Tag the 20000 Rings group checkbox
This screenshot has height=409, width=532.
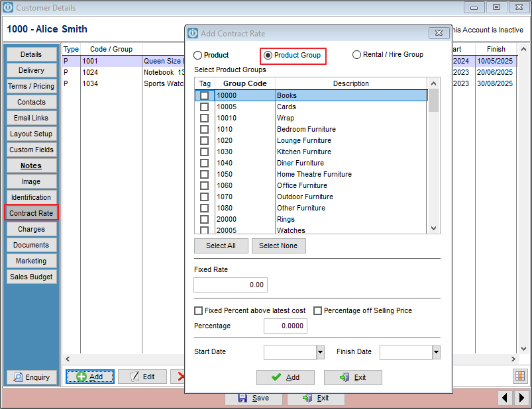tap(204, 219)
